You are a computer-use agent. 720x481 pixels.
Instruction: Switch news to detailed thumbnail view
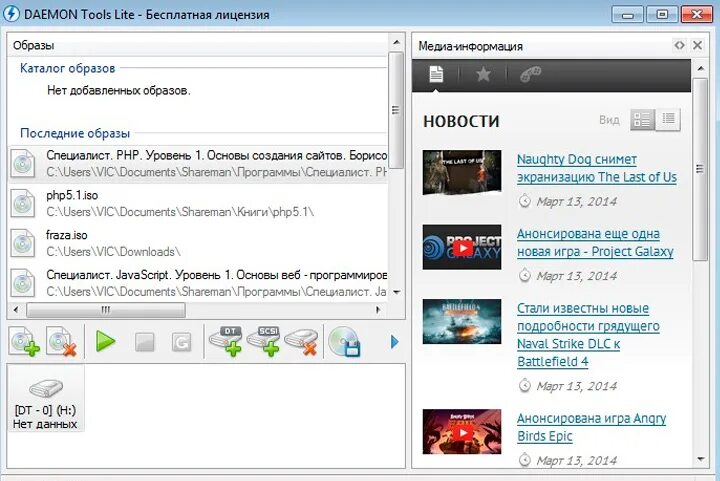pyautogui.click(x=642, y=120)
